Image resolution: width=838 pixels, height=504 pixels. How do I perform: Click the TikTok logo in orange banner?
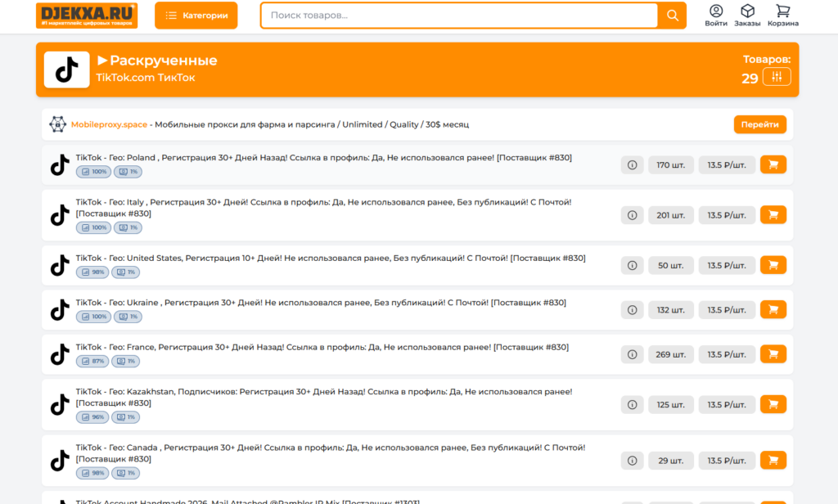coord(67,70)
